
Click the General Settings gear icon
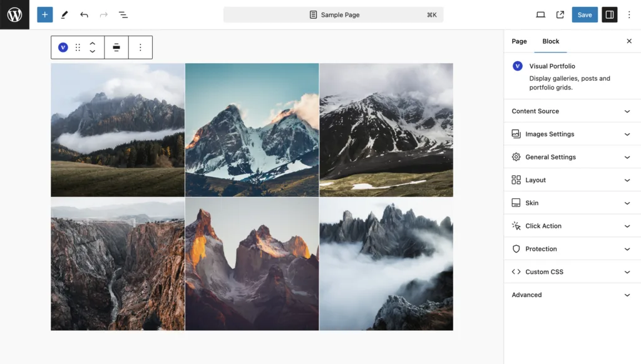[516, 157]
